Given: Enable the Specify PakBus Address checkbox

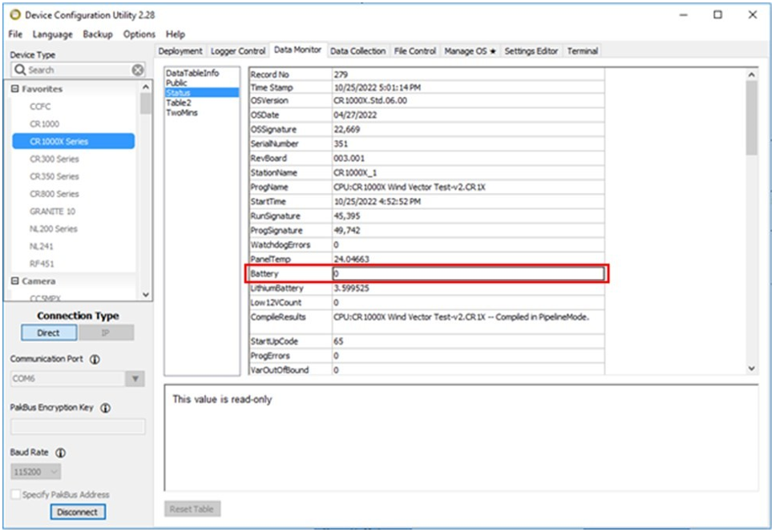Looking at the screenshot, I should coord(16,494).
